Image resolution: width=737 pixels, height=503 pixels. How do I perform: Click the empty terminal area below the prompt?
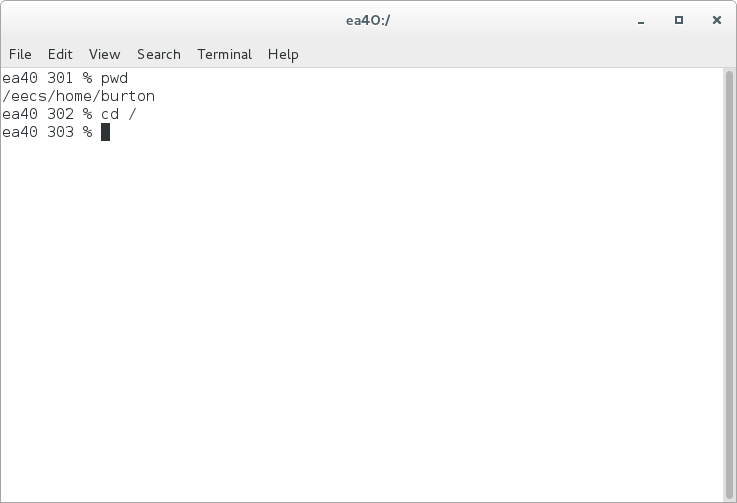pos(362,320)
